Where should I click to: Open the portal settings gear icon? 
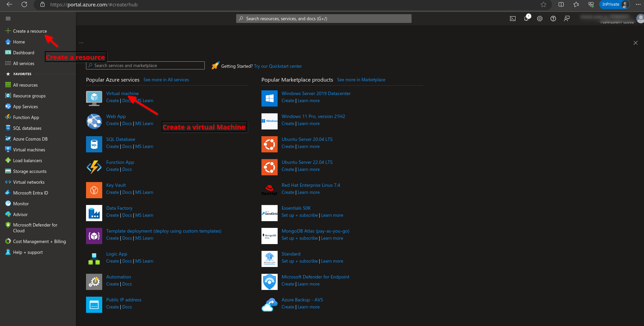point(540,19)
